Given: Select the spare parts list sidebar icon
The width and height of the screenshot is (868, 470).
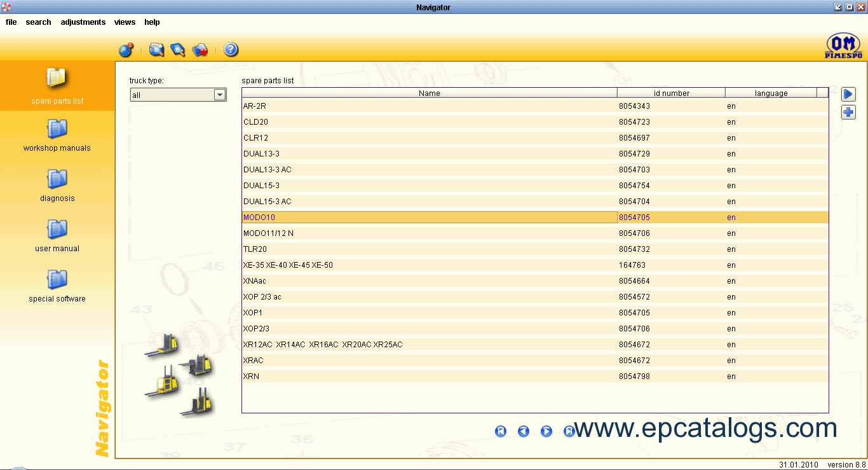Looking at the screenshot, I should pyautogui.click(x=57, y=78).
